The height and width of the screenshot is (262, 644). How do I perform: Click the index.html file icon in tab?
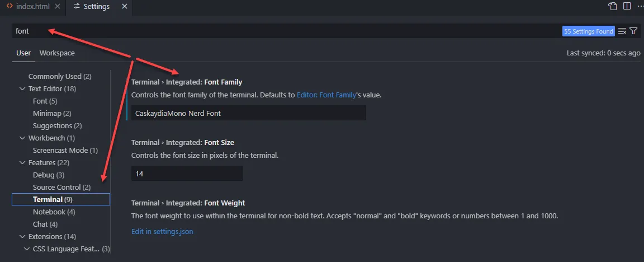tap(10, 7)
